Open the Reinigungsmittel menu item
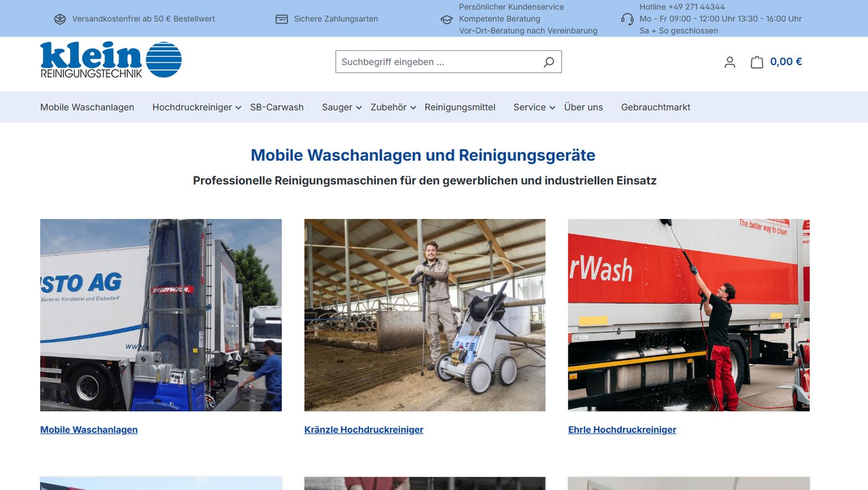This screenshot has height=490, width=868. 460,107
